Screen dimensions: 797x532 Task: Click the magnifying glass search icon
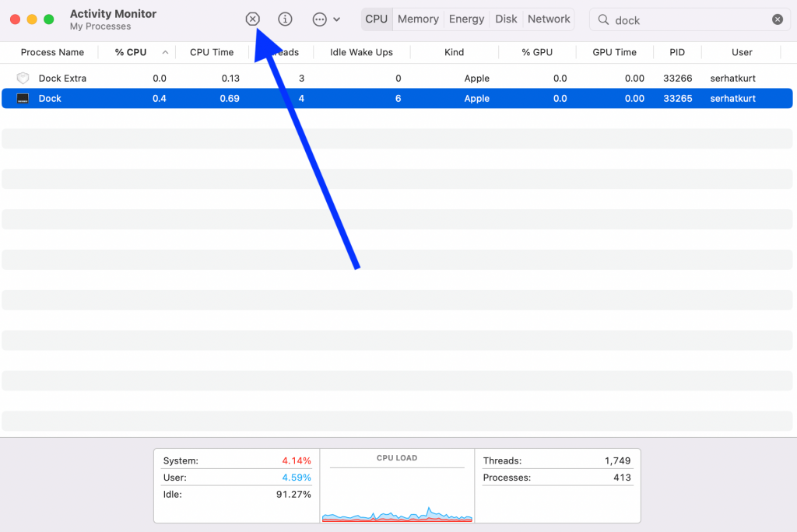coord(603,19)
